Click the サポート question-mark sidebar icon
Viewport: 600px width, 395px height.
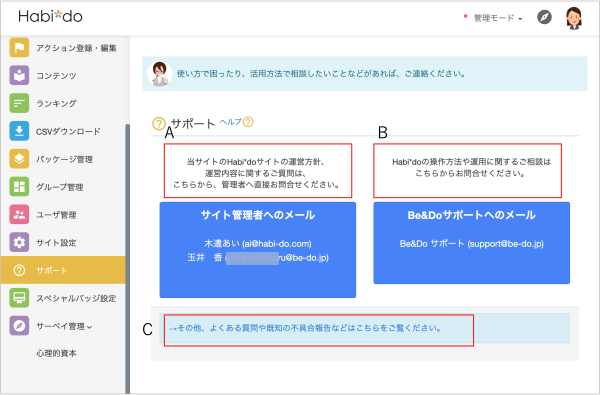point(19,270)
